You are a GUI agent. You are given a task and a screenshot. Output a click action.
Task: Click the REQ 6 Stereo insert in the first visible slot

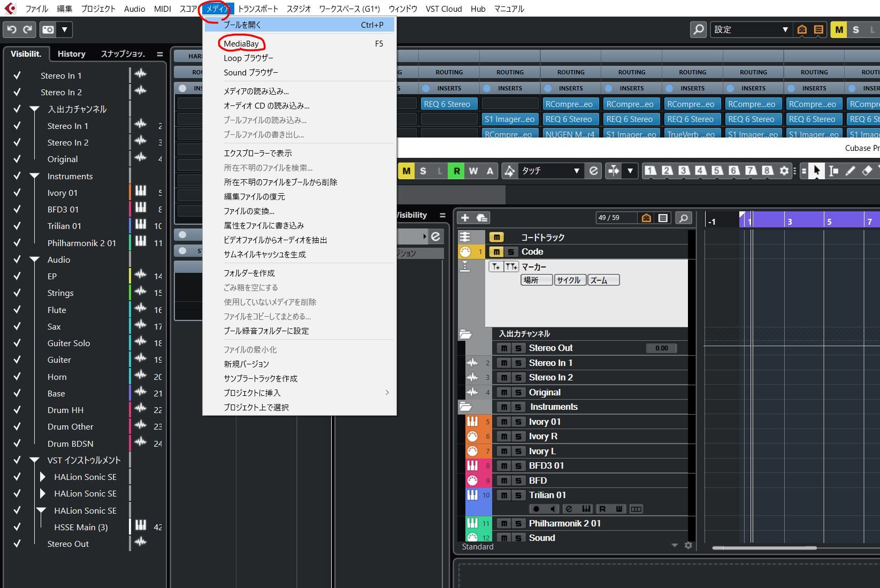[449, 104]
